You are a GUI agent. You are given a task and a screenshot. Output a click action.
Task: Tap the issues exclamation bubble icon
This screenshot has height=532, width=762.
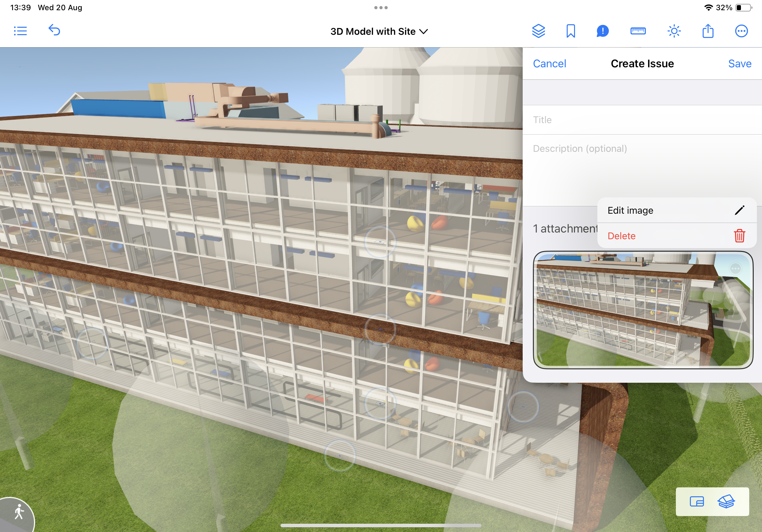[x=602, y=31]
